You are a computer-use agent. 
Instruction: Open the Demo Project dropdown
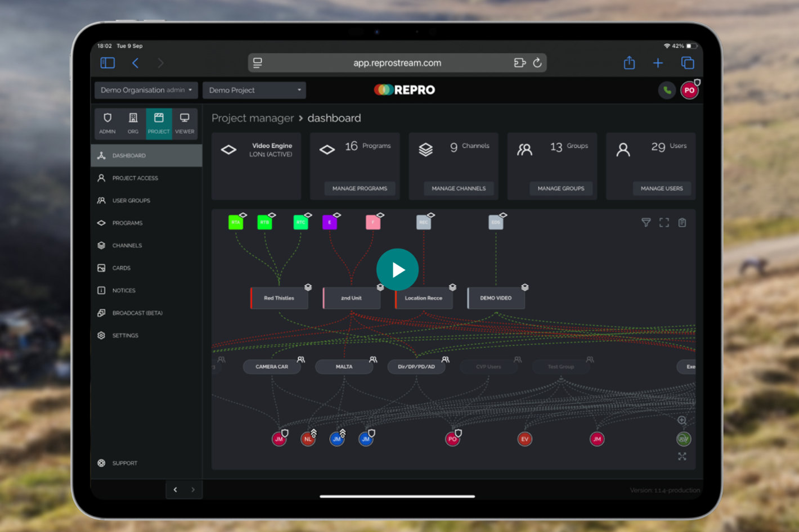point(254,90)
